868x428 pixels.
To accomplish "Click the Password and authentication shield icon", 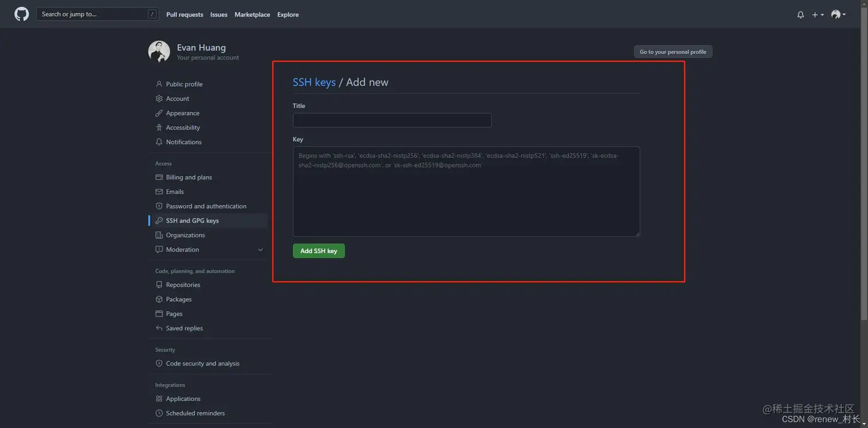I will [159, 206].
